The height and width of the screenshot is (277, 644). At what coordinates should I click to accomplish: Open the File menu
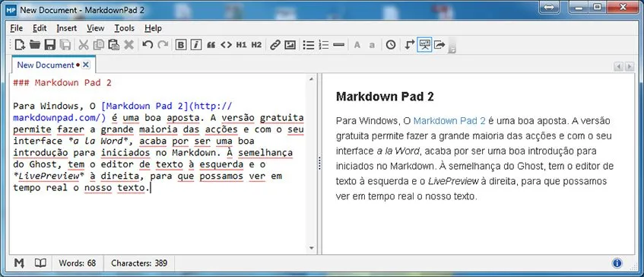point(17,28)
